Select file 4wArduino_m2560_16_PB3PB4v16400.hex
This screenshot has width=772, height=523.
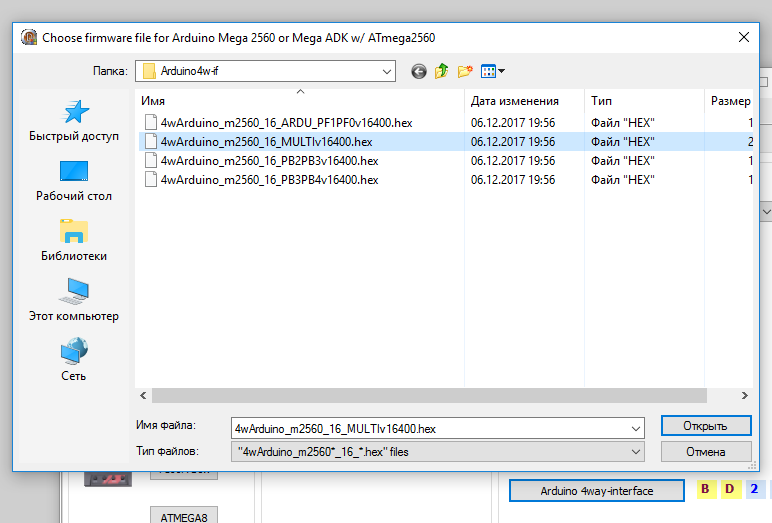coord(269,179)
